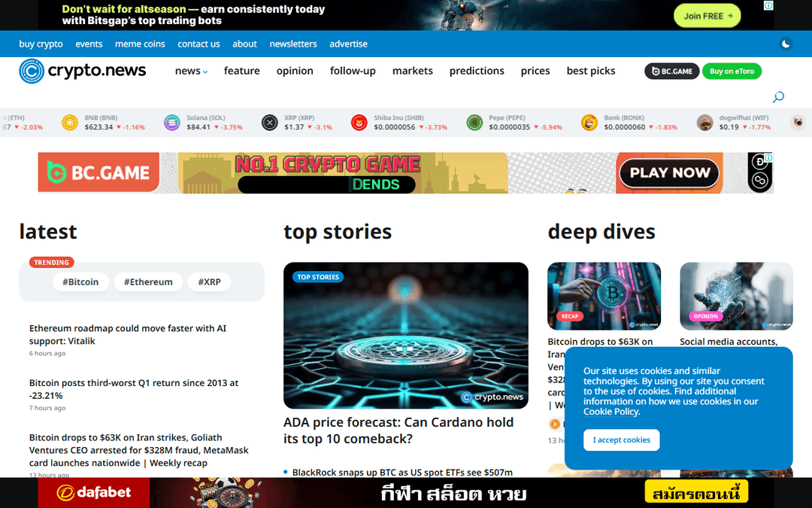Click the contact us link

coord(198,44)
